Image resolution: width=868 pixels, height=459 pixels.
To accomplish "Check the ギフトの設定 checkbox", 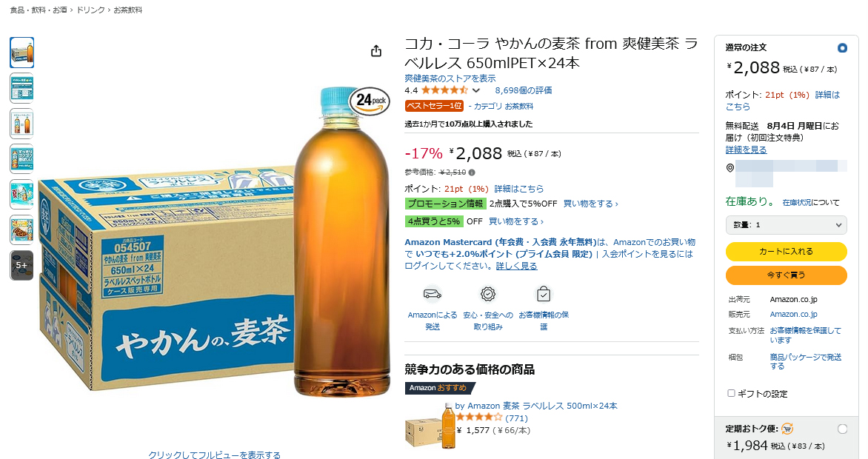I will (731, 393).
